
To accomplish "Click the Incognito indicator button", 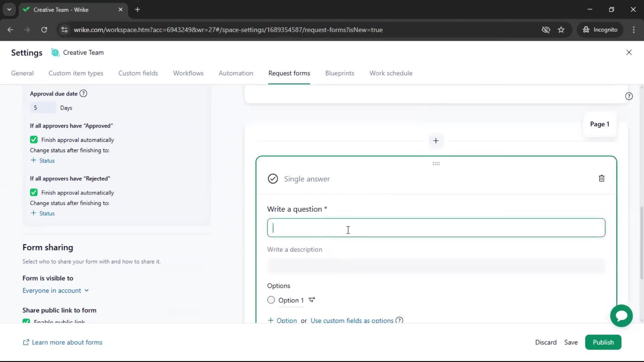I will click(600, 30).
